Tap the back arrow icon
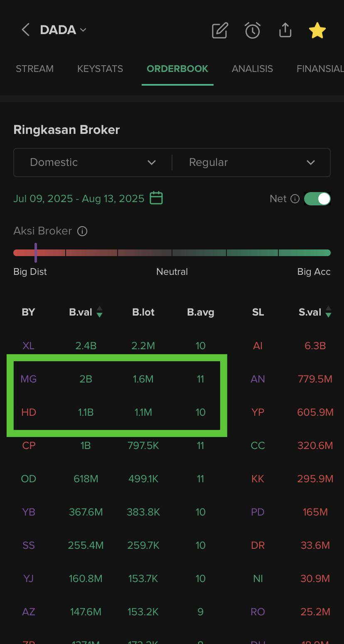The width and height of the screenshot is (344, 644). (26, 30)
